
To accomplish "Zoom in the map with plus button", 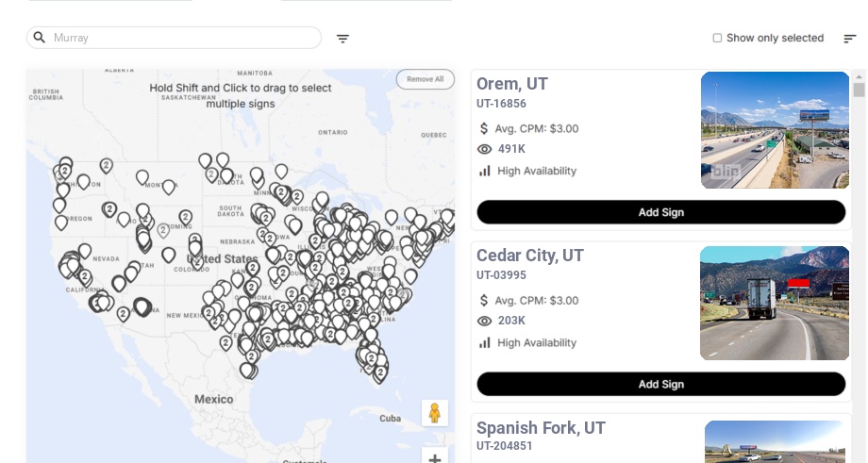I will click(x=435, y=457).
